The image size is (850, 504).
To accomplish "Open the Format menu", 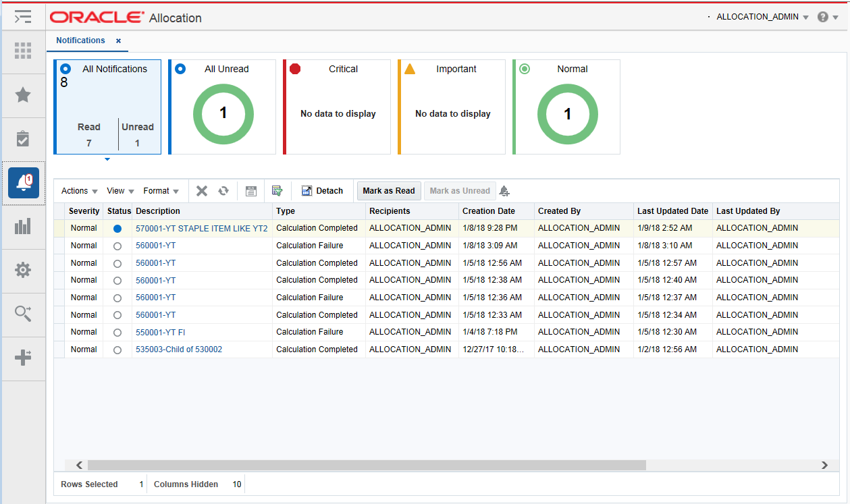I will tap(161, 191).
